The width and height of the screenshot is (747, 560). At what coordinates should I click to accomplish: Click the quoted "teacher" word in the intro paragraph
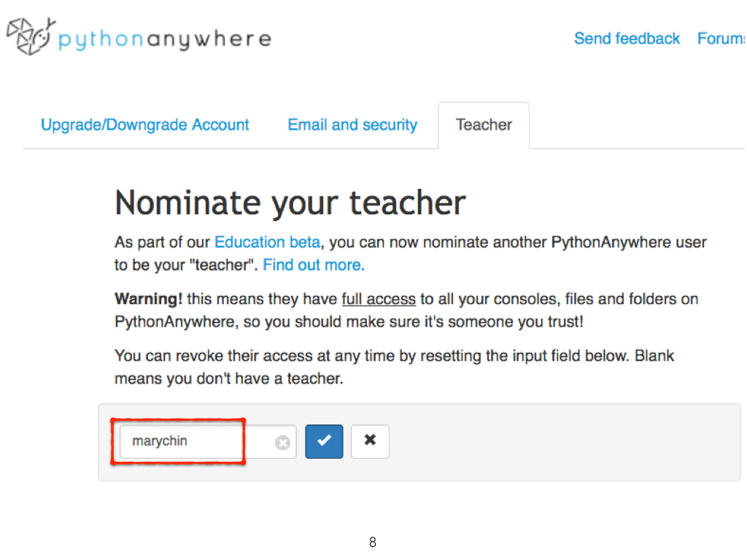pyautogui.click(x=223, y=265)
